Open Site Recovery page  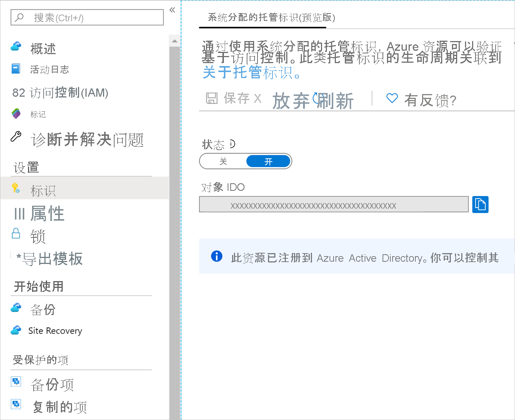55,331
